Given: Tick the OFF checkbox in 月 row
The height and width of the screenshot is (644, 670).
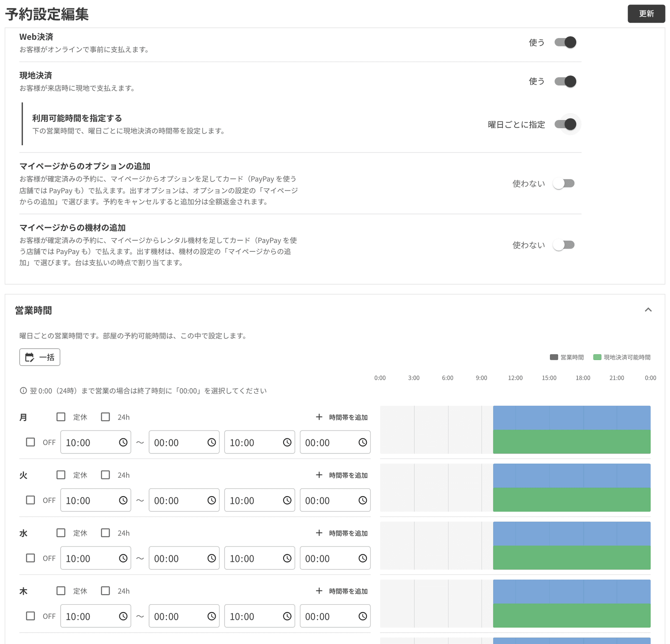Looking at the screenshot, I should click(31, 442).
